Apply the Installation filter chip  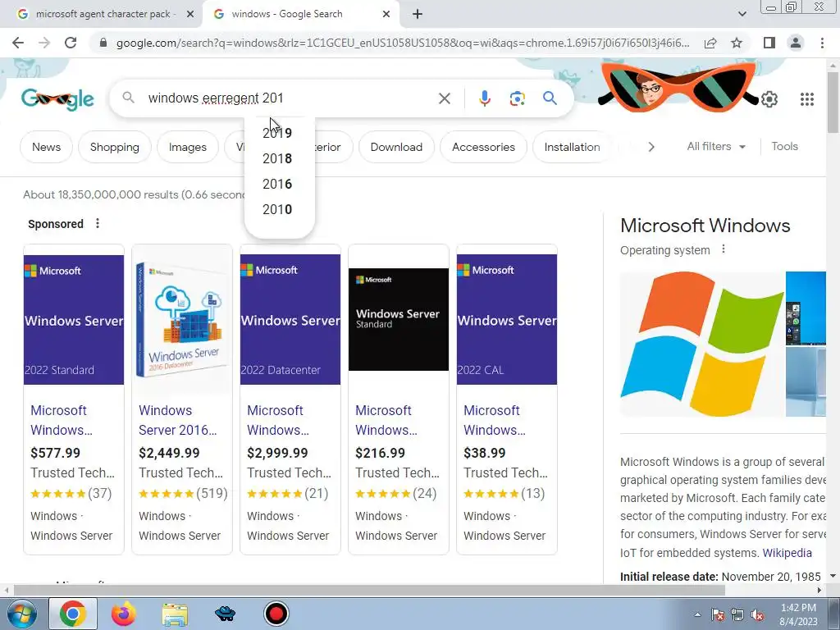pos(572,147)
